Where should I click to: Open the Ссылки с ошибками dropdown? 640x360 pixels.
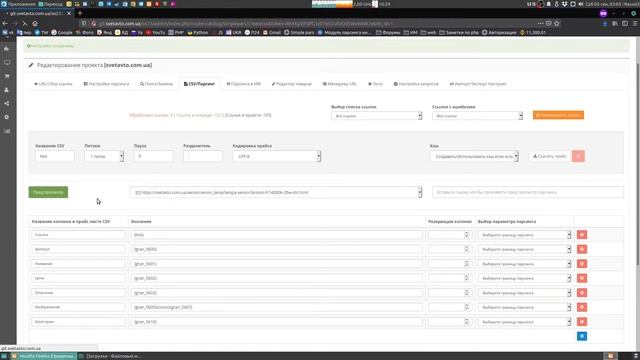click(477, 116)
